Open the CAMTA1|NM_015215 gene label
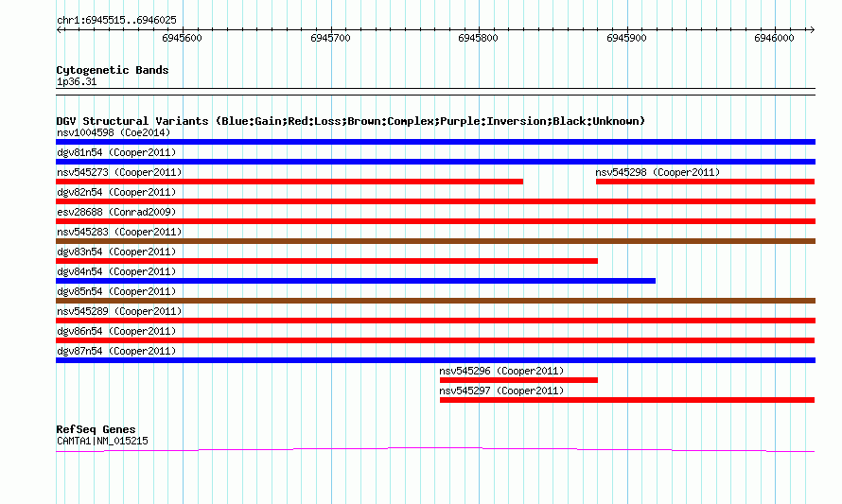This screenshot has width=842, height=504. tap(102, 441)
